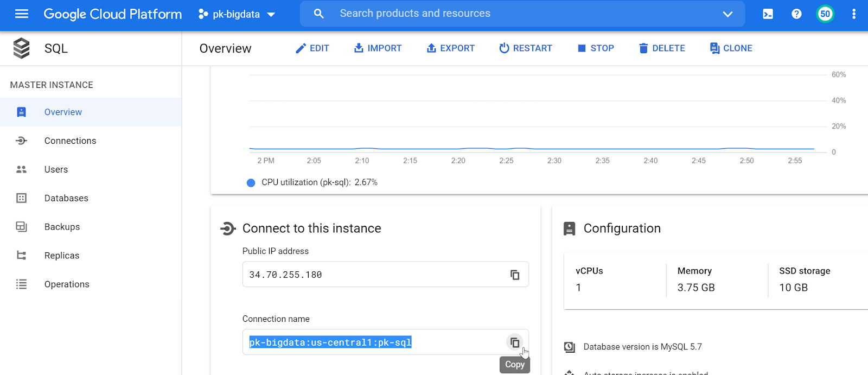This screenshot has height=375, width=868.
Task: Open Backups in the sidebar
Action: [91, 227]
